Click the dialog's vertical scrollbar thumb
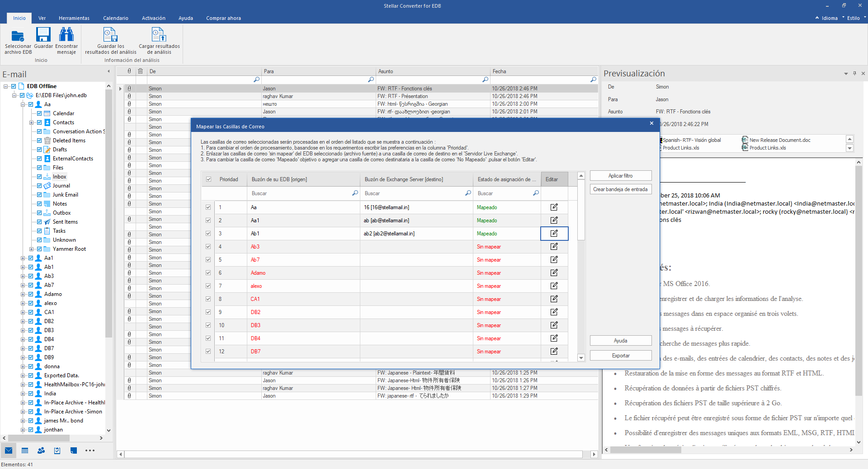This screenshot has height=469, width=868. [x=581, y=210]
